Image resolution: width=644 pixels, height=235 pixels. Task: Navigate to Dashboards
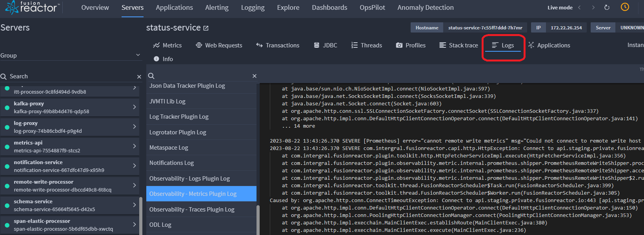click(x=329, y=7)
